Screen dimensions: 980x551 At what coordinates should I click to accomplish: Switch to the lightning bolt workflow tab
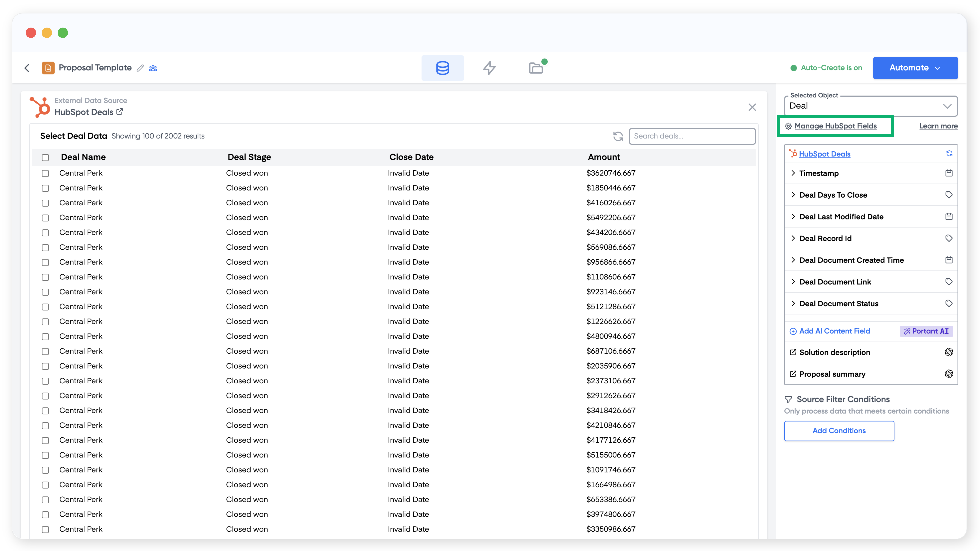point(489,68)
